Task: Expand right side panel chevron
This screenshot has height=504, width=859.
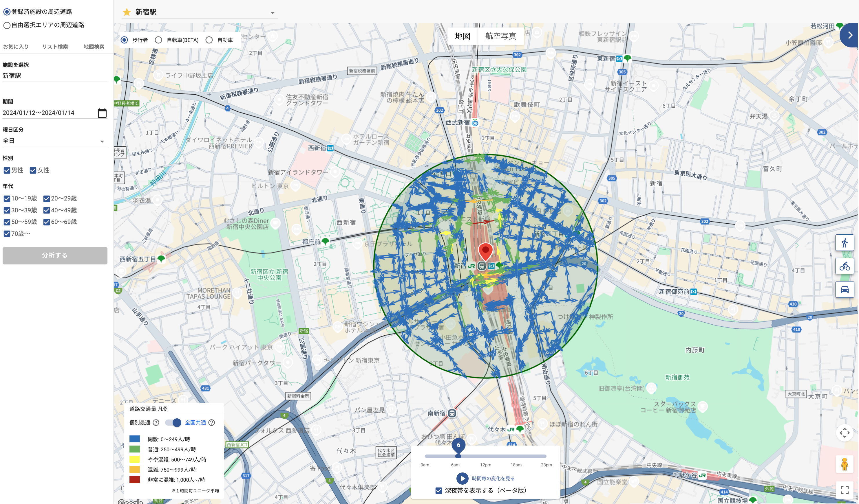Action: pos(850,35)
